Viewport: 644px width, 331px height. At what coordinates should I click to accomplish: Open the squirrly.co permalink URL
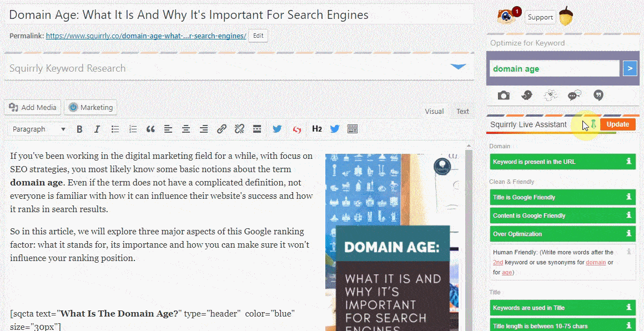coord(146,36)
